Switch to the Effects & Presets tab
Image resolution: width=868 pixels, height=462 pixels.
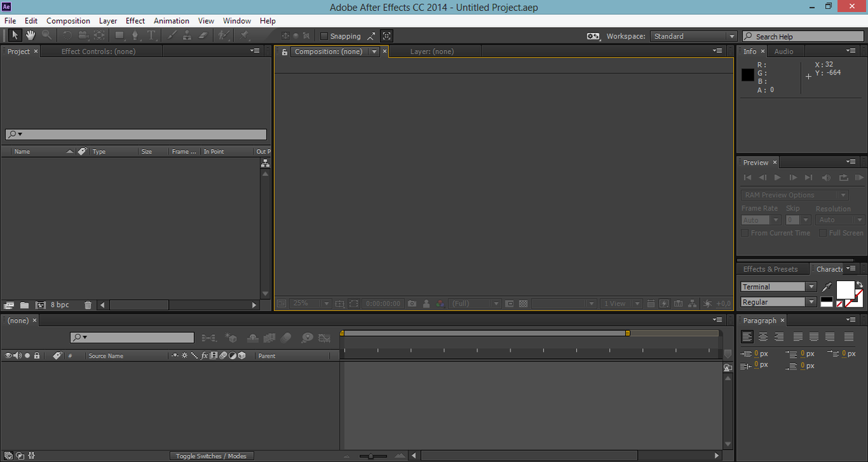click(770, 269)
